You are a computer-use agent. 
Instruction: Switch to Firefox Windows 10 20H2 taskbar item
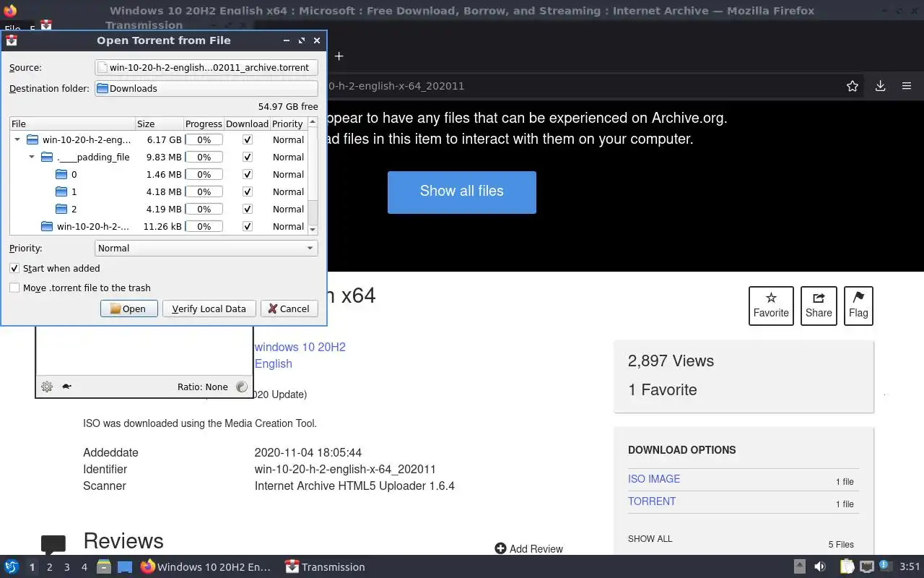(x=206, y=567)
